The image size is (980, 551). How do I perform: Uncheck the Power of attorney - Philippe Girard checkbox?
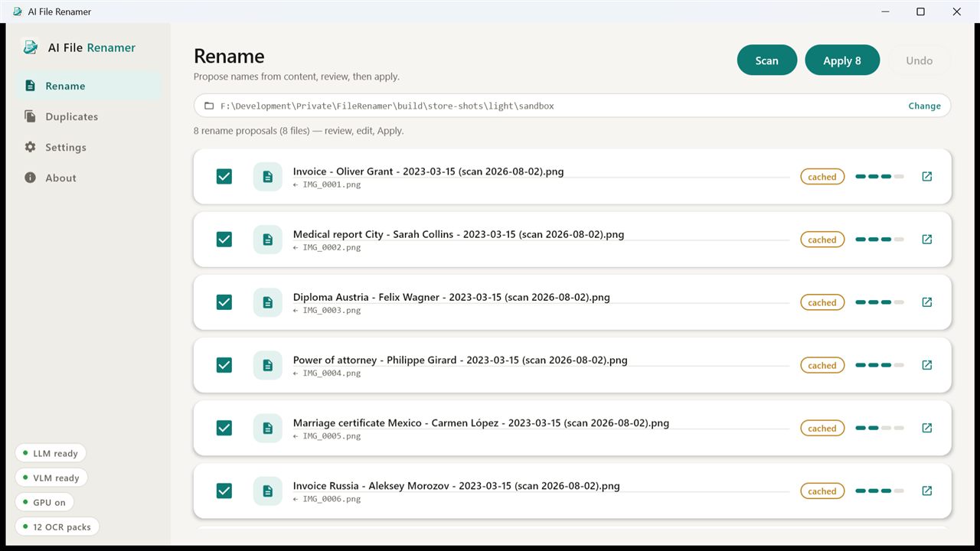(x=224, y=365)
